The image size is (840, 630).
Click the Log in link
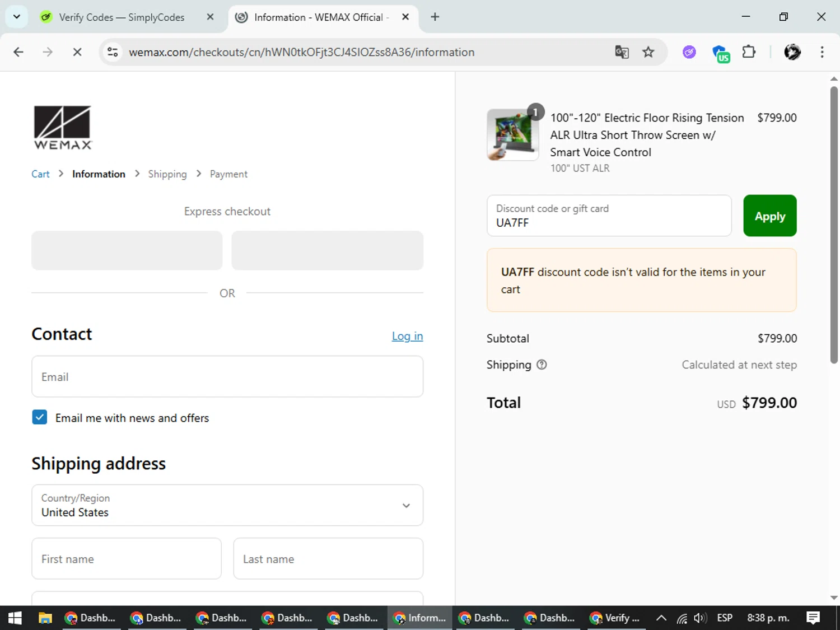[407, 336]
